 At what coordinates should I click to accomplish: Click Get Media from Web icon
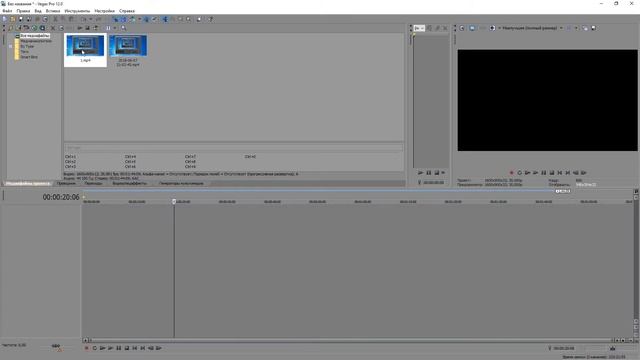coord(34,28)
